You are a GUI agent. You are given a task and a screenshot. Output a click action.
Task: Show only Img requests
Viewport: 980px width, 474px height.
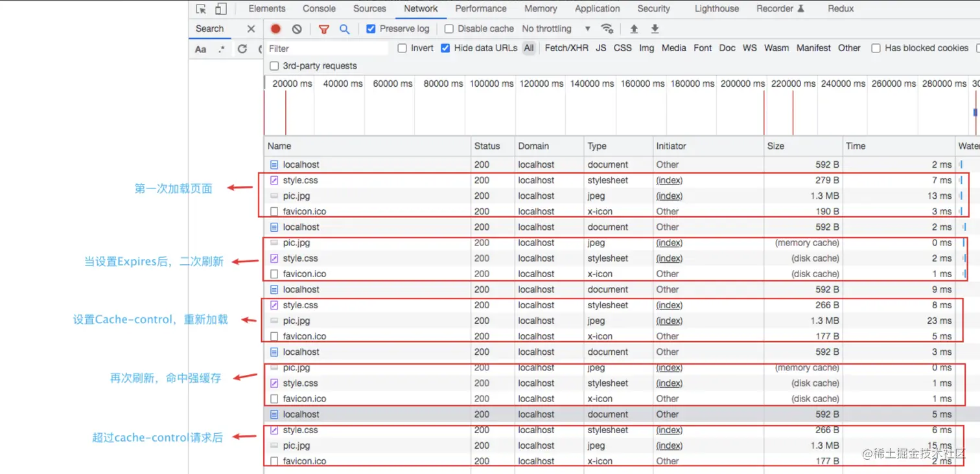tap(646, 48)
